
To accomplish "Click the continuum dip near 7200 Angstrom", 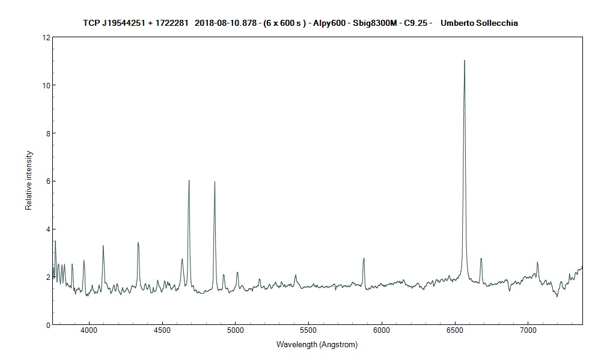I will pyautogui.click(x=556, y=295).
